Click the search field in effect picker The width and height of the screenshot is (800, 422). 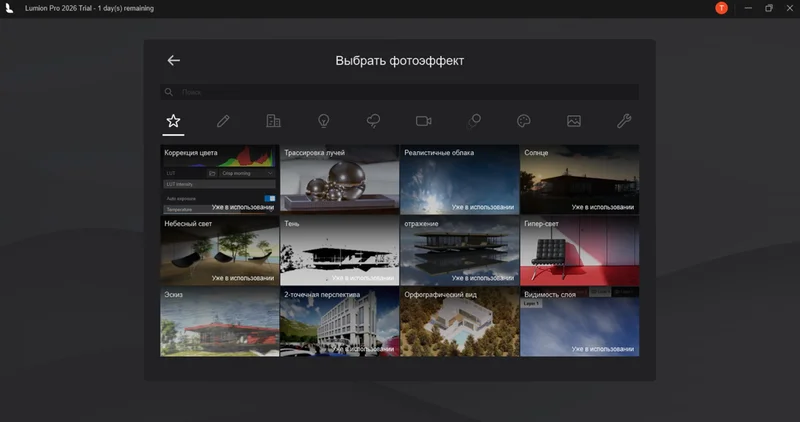pyautogui.click(x=399, y=92)
